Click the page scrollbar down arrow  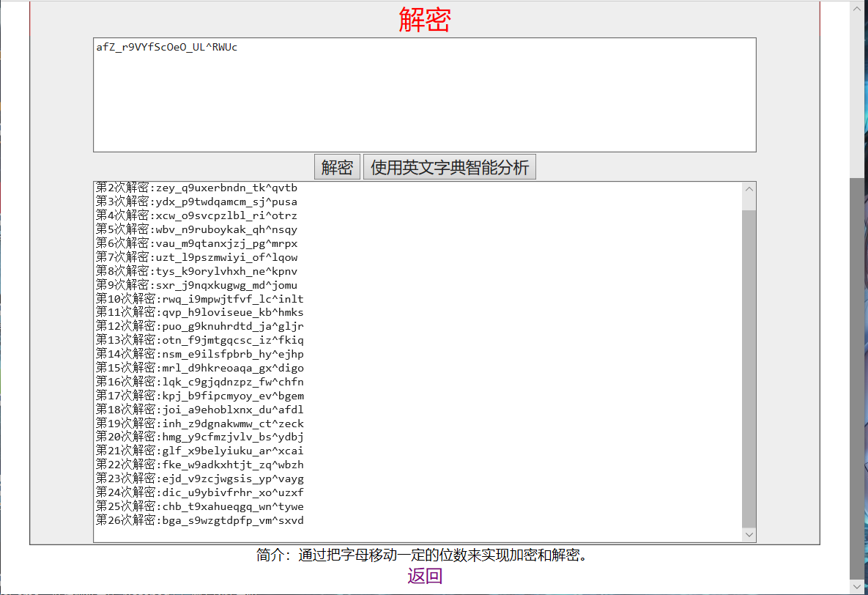[x=858, y=585]
